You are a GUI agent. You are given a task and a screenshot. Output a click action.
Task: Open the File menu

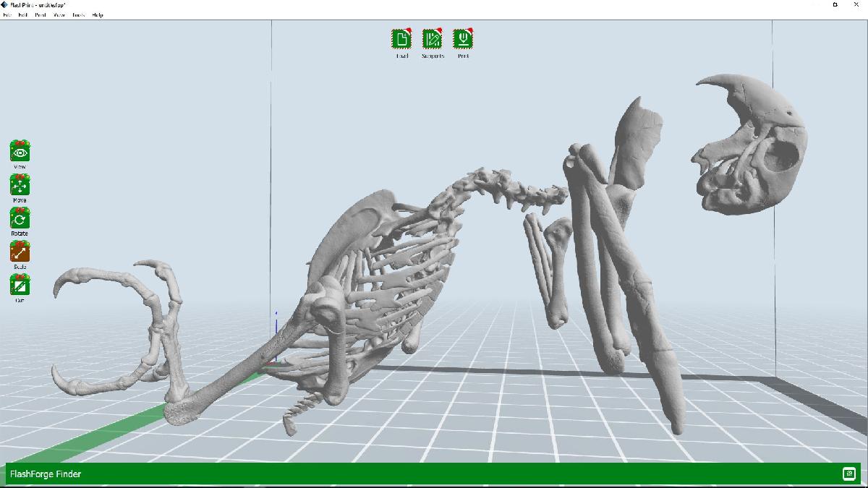(x=7, y=14)
